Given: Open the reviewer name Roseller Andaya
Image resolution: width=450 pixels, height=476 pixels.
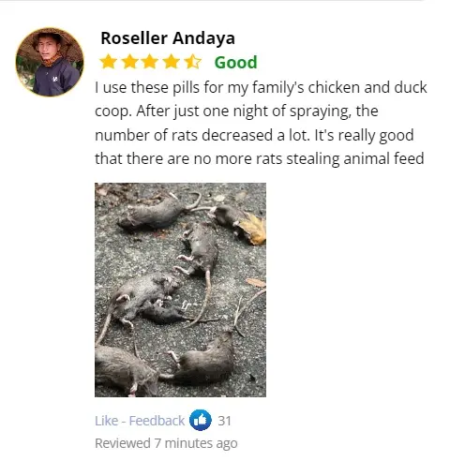Looking at the screenshot, I should (168, 38).
